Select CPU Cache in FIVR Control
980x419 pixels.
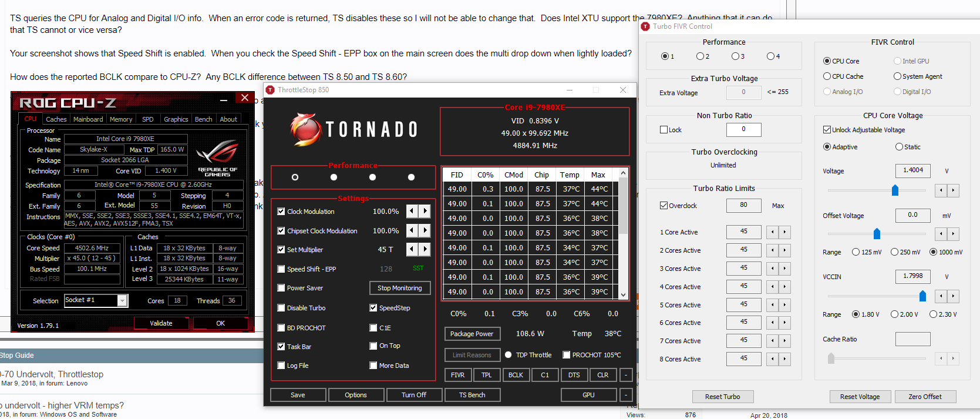point(827,76)
